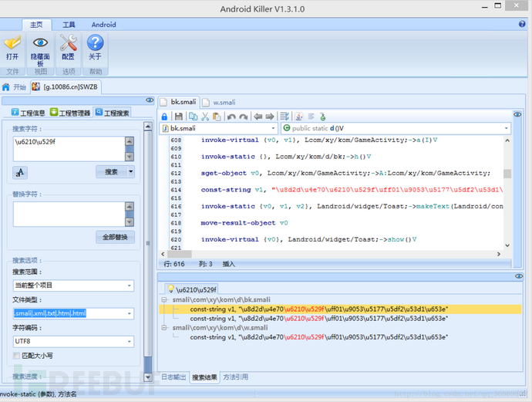Click the undo arrow icon
Image resolution: width=532 pixels, height=402 pixels.
231,117
